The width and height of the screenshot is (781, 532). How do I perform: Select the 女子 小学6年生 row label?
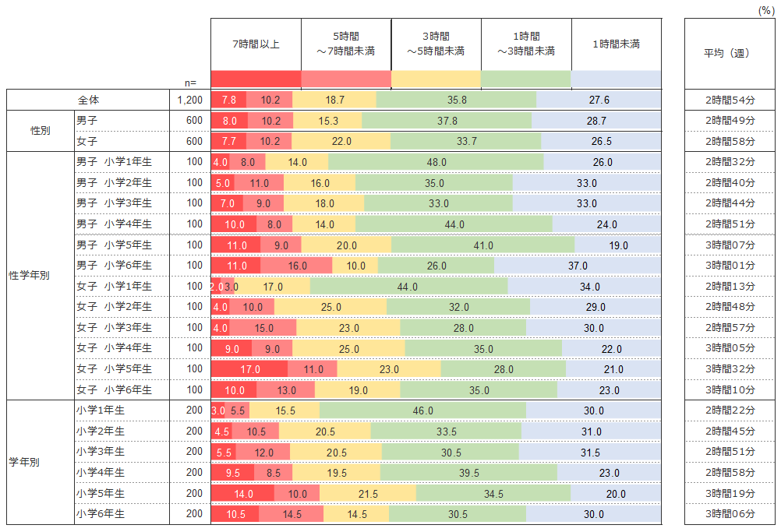114,389
